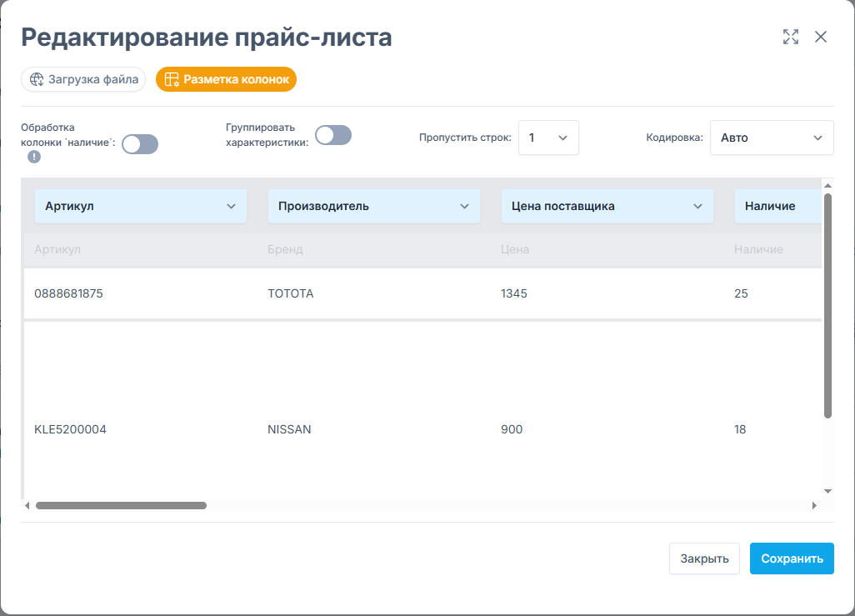Switch to the Загрузка файла tab
Screen dimensions: 855x616
pos(83,80)
